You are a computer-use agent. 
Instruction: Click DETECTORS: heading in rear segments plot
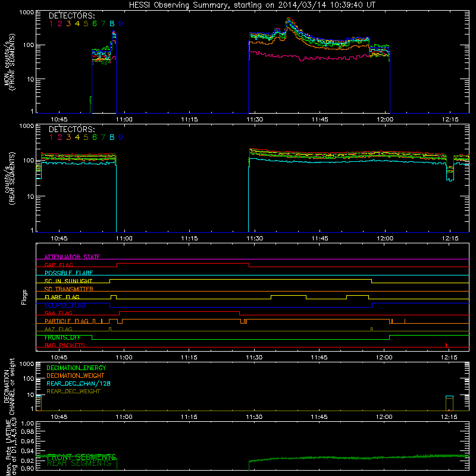(71, 129)
